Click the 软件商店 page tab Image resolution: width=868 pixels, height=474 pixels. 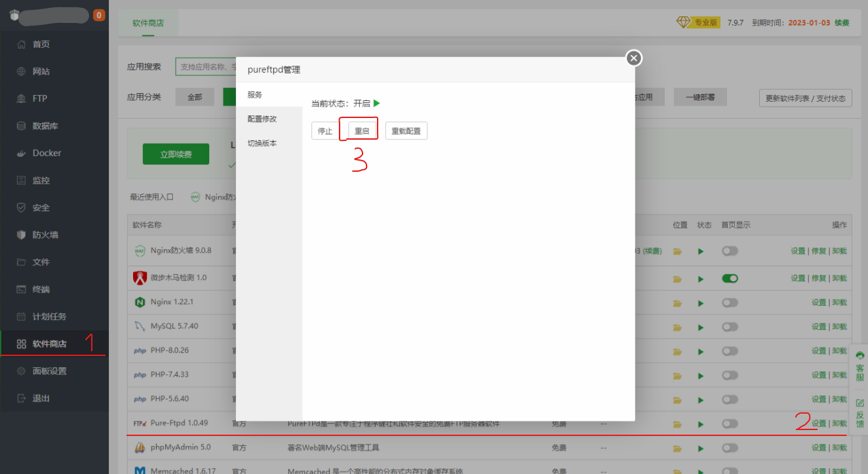pos(148,23)
